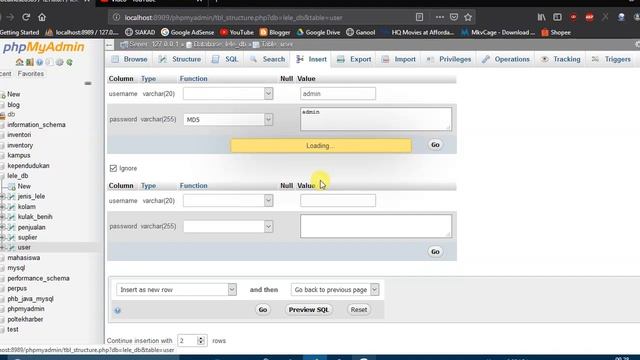Open phpMyAdmin documentation icon

point(39,62)
